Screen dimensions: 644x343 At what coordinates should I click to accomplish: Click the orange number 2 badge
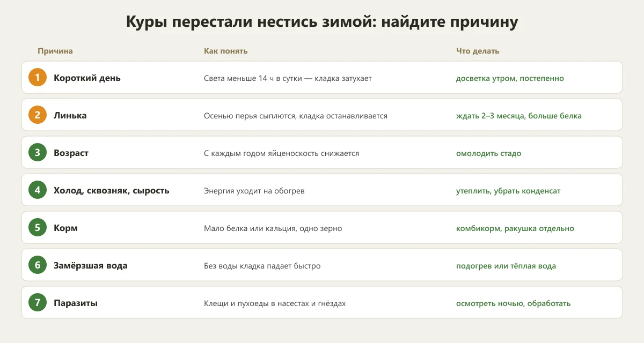click(38, 115)
